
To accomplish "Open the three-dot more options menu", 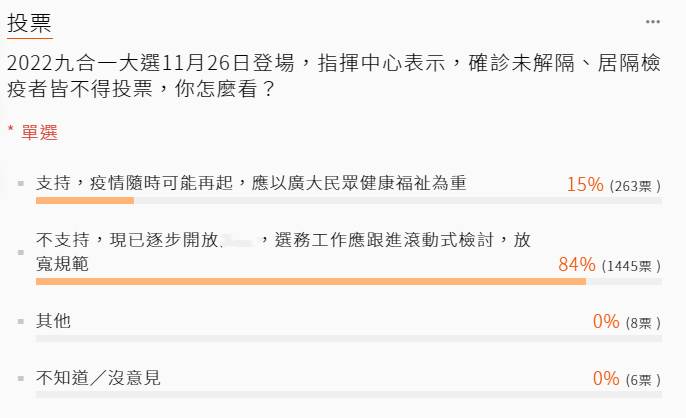I will tap(653, 21).
